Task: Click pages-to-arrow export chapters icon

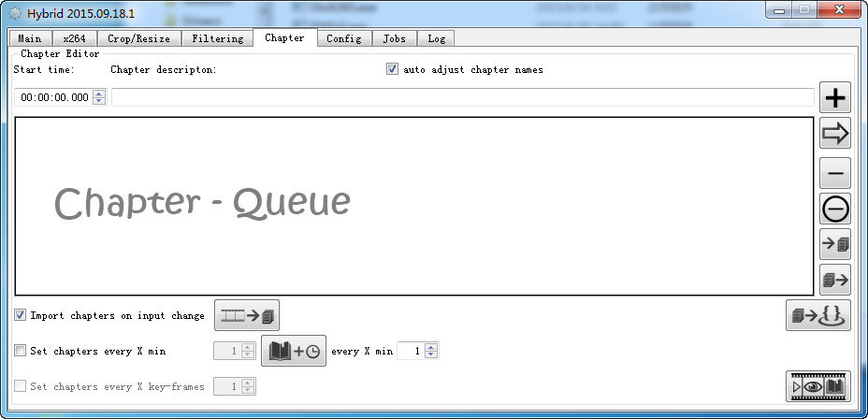Action: [x=834, y=280]
